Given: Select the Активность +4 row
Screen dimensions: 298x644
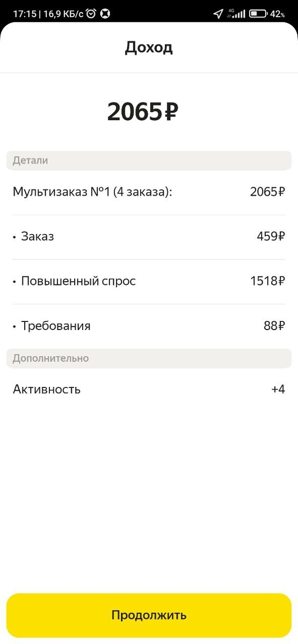Looking at the screenshot, I should click(149, 390).
